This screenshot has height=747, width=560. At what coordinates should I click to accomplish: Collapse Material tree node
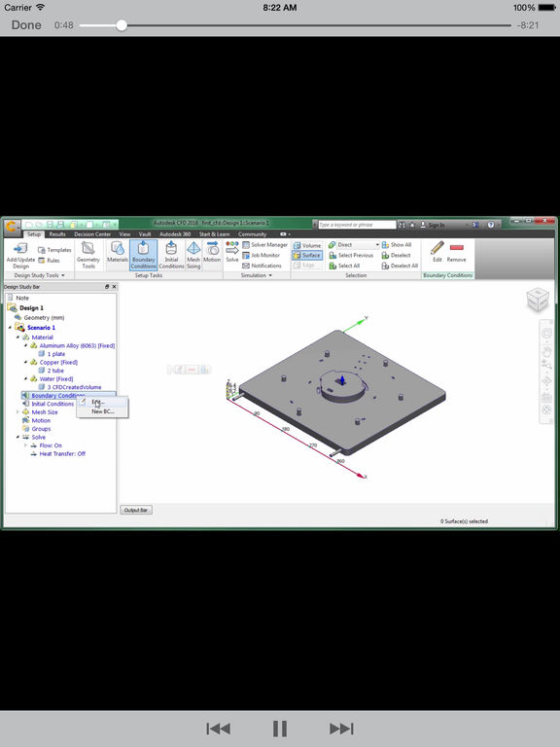point(18,338)
